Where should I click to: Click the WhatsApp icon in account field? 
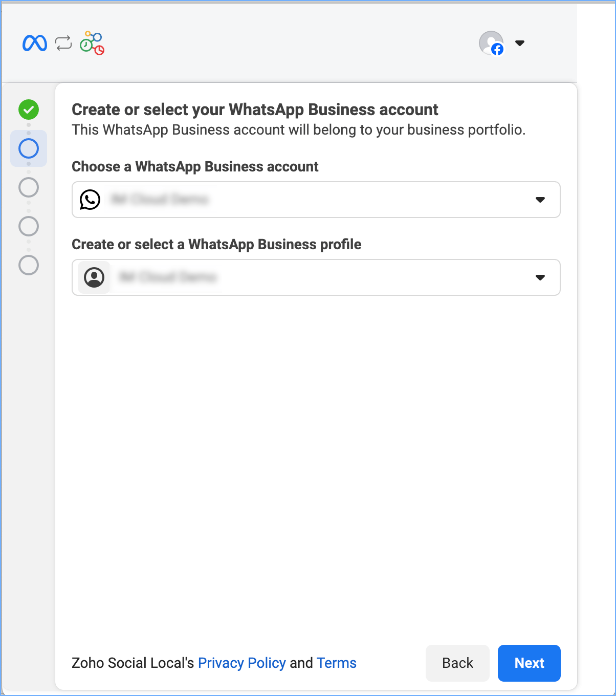click(x=90, y=200)
